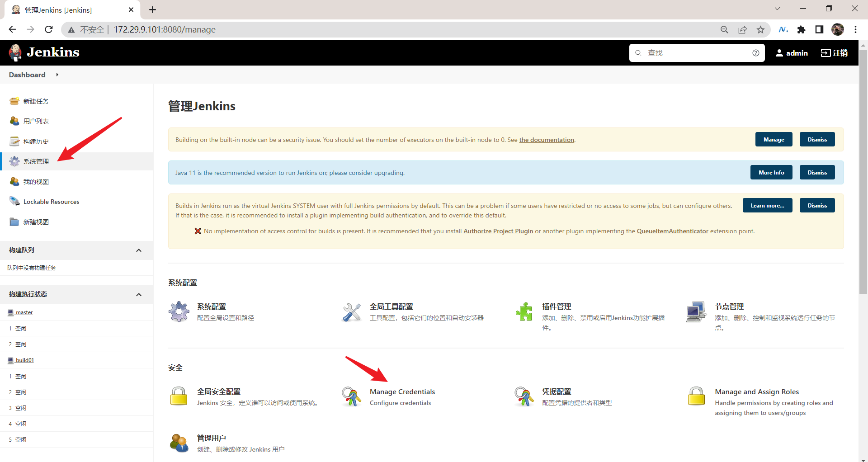Viewport: 868px width, 462px height.
Task: Open 系统配置 gear icon in main panel
Action: tap(179, 312)
